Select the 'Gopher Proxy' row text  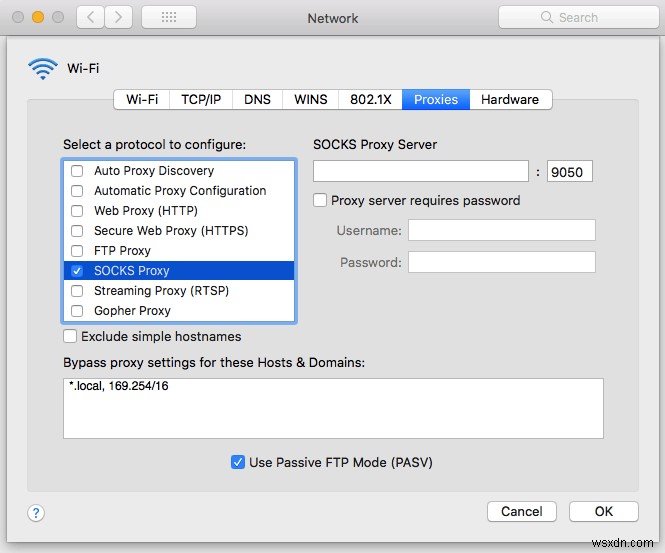(x=132, y=311)
